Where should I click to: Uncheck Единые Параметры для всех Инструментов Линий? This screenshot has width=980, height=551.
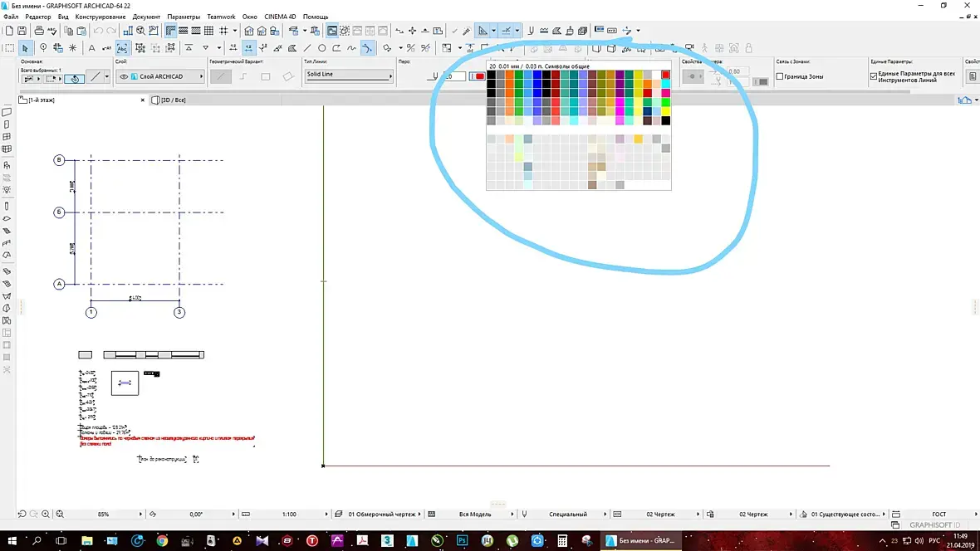click(873, 77)
